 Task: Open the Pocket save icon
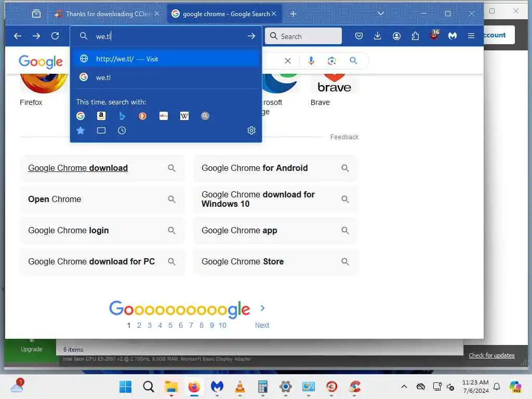pos(359,36)
